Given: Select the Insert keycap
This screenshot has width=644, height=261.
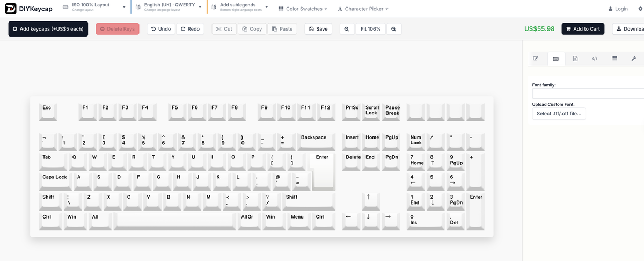Looking at the screenshot, I should [352, 142].
